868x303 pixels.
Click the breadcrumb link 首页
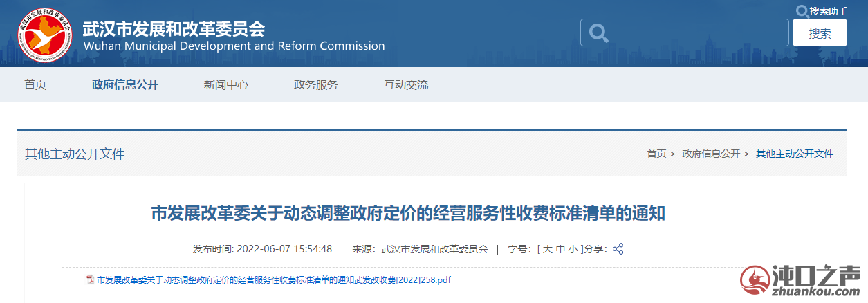[656, 154]
